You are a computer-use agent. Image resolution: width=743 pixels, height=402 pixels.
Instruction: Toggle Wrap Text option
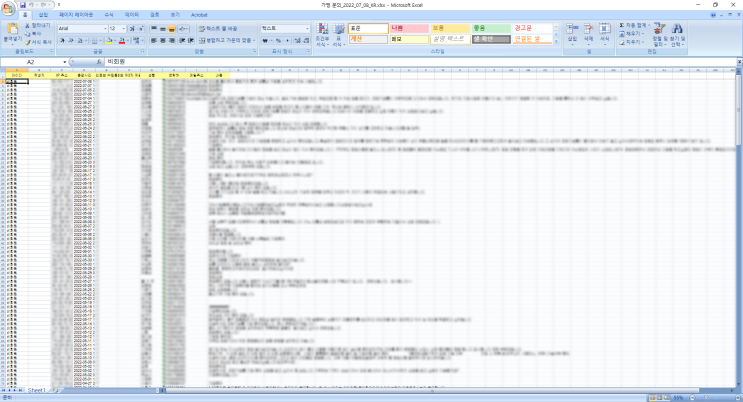pyautogui.click(x=217, y=29)
